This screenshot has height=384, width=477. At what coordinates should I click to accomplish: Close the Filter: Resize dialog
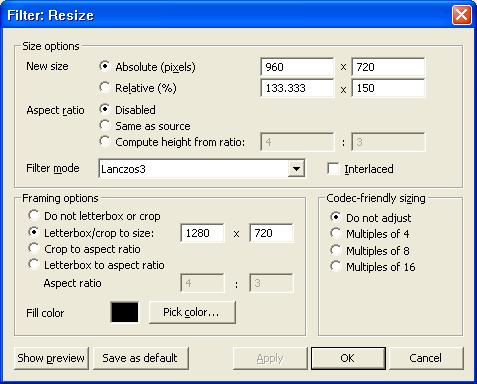point(461,15)
